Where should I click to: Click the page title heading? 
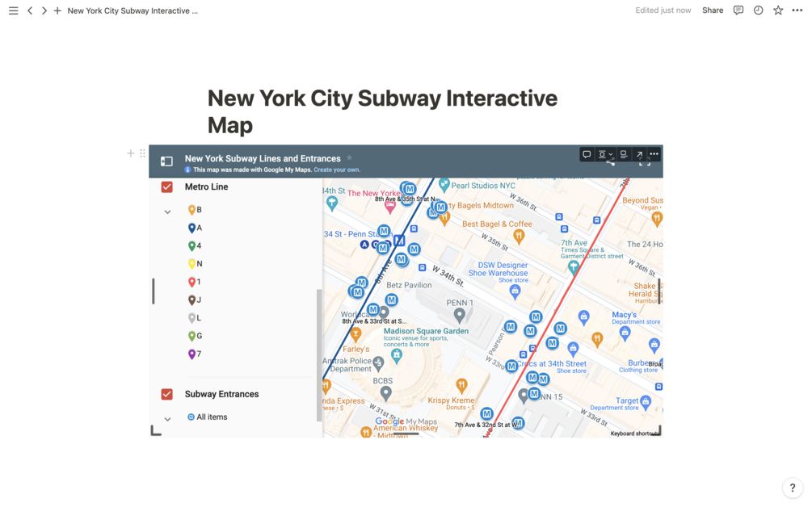382,111
